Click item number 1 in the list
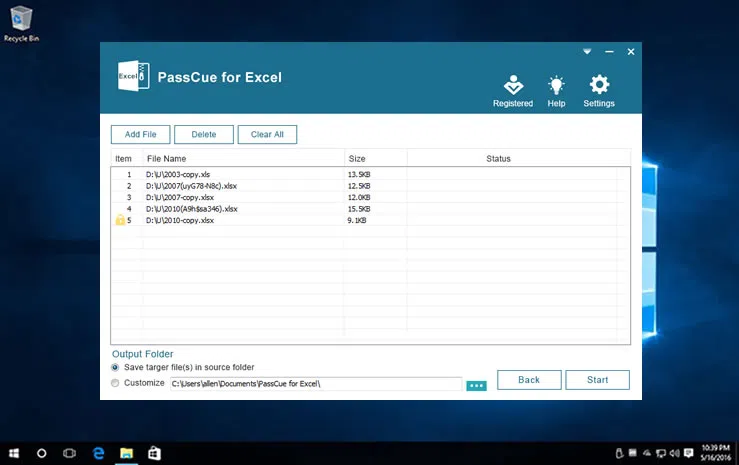The image size is (739, 465). (x=129, y=174)
